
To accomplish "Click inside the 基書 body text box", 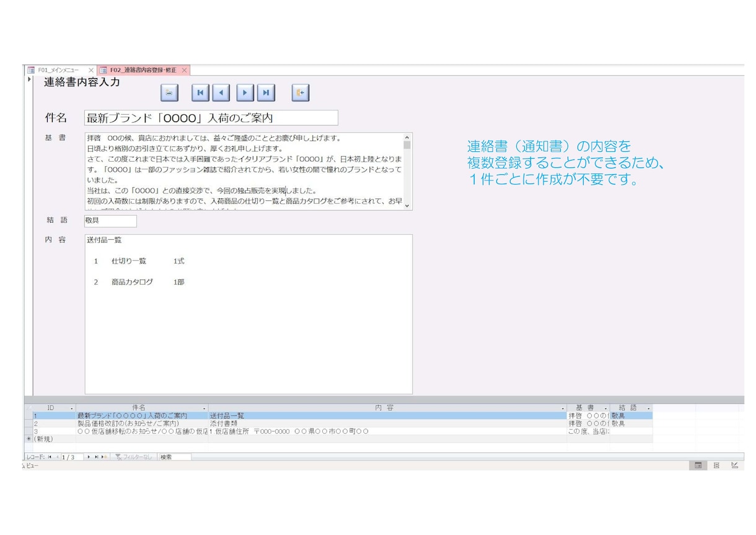I will 244,170.
